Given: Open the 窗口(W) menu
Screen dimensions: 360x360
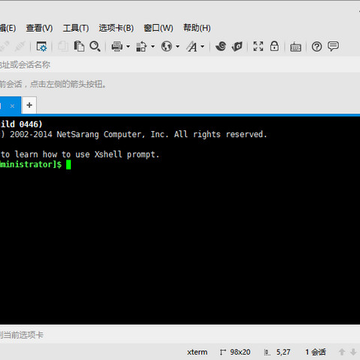Looking at the screenshot, I should 158,28.
